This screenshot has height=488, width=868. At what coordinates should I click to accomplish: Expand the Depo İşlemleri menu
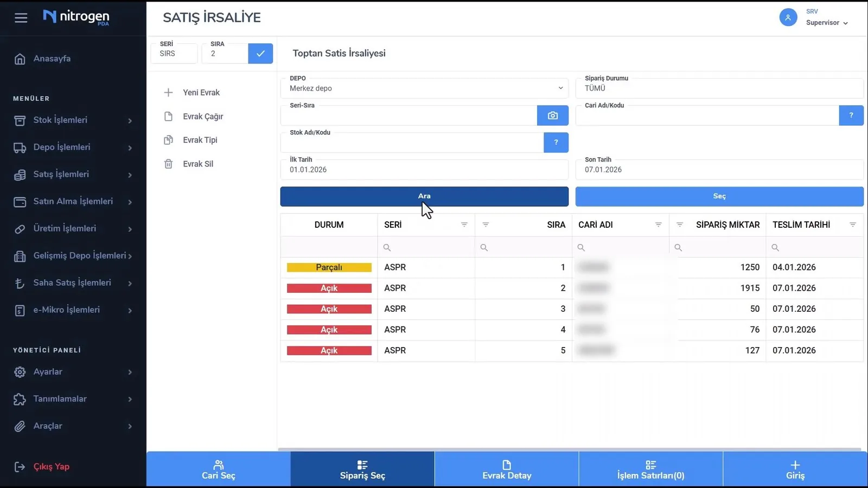tap(73, 147)
